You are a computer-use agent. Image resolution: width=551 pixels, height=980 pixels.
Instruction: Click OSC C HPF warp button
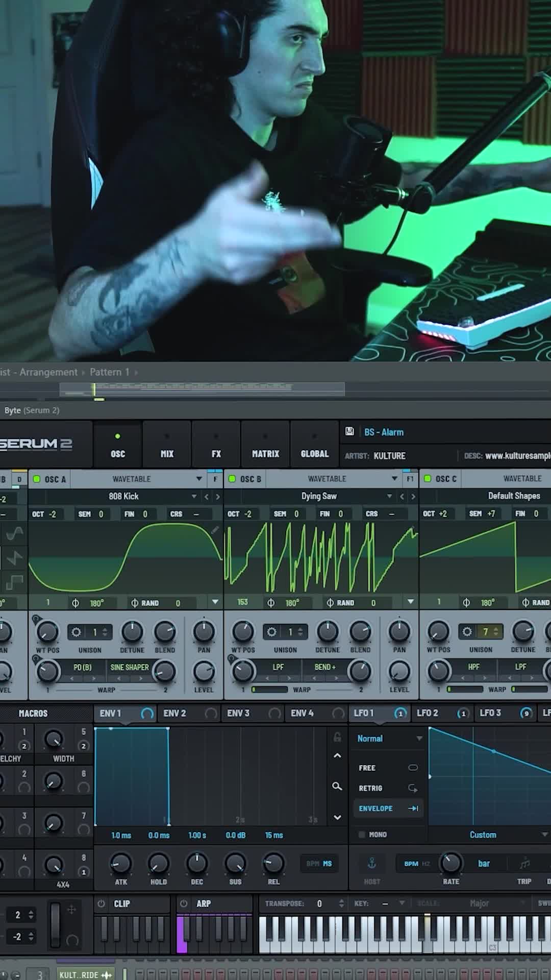click(473, 667)
